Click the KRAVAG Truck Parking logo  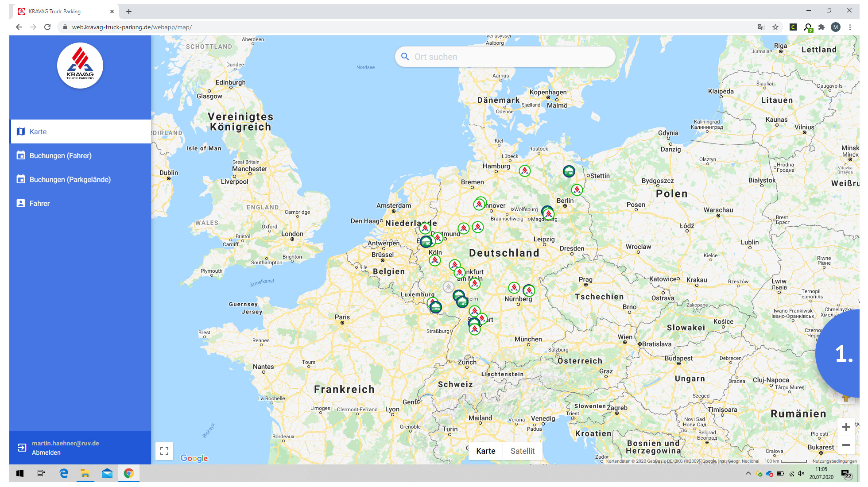click(x=80, y=66)
